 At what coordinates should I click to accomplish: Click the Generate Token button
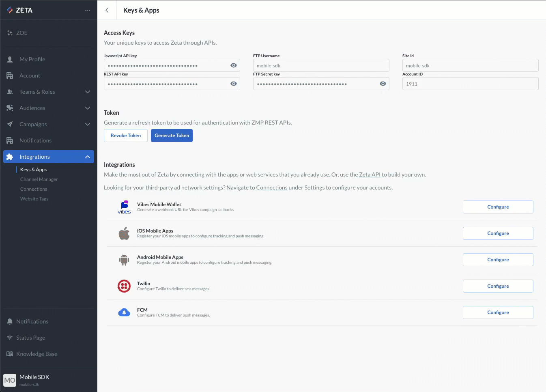coord(172,136)
